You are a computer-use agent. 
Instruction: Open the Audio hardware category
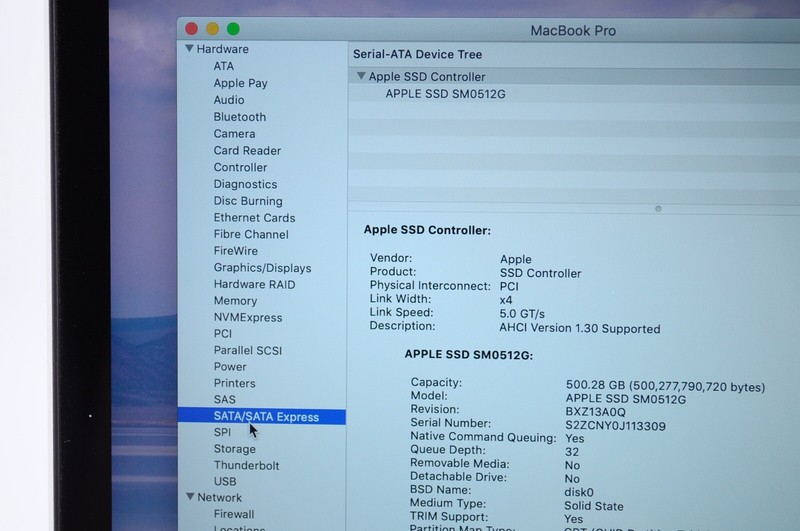[229, 99]
